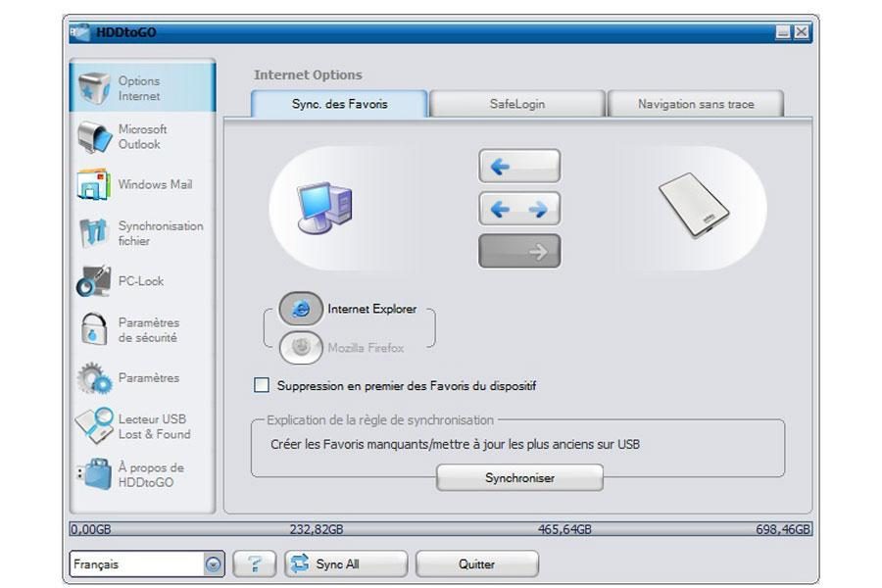
Task: Toggle the Internet Explorer browser option
Action: click(301, 309)
